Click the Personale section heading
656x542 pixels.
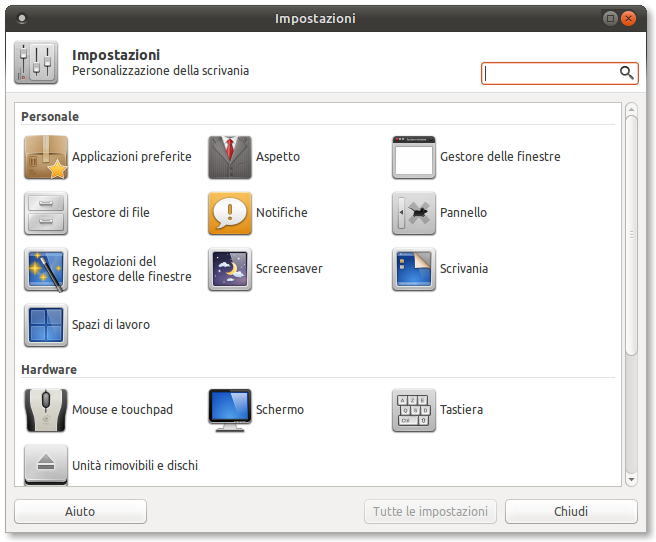[x=50, y=117]
